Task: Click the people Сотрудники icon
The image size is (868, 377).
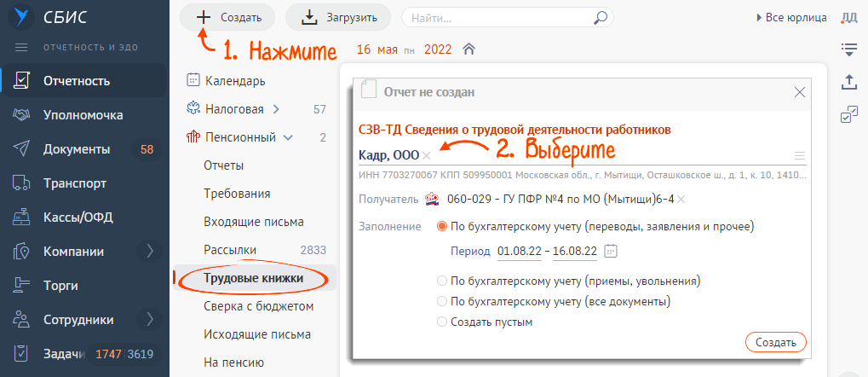Action: point(21,320)
